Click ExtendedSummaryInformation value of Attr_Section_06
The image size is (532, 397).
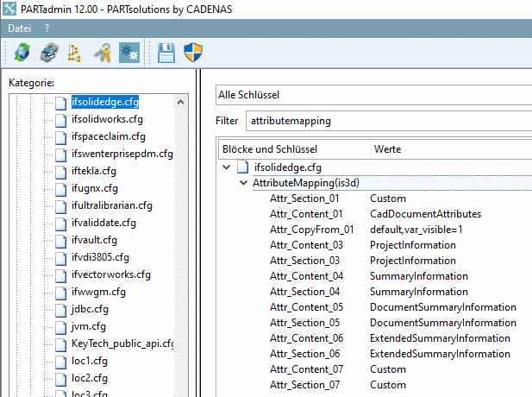tap(440, 354)
